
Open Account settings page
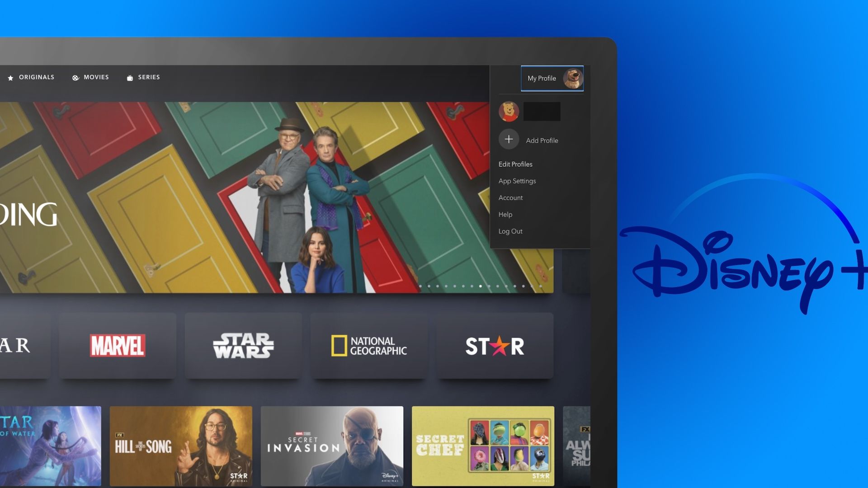click(510, 198)
